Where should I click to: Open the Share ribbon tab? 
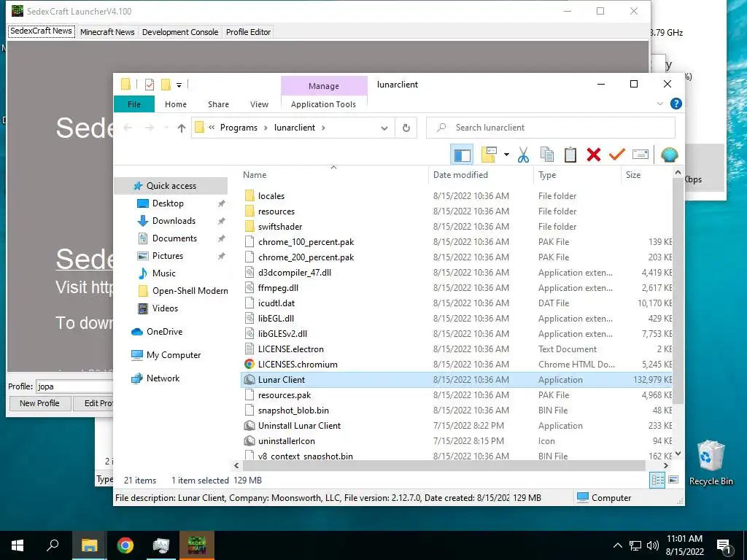tap(218, 104)
